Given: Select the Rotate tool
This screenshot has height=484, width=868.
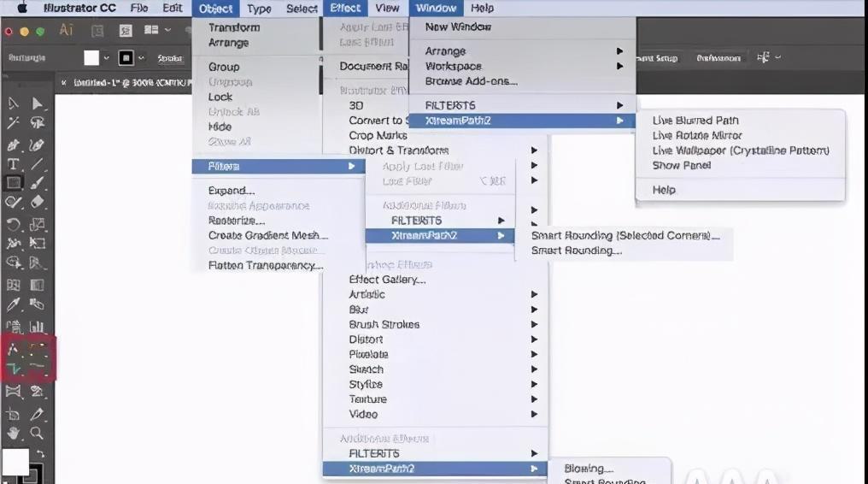Looking at the screenshot, I should pos(14,225).
